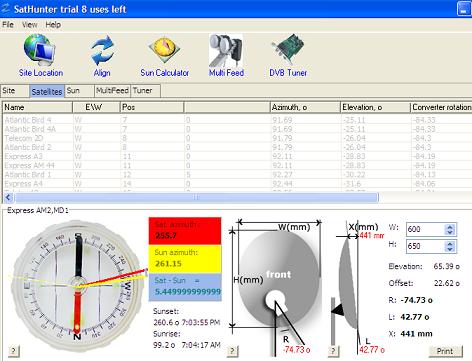Click the H dish height input field

coord(426,246)
